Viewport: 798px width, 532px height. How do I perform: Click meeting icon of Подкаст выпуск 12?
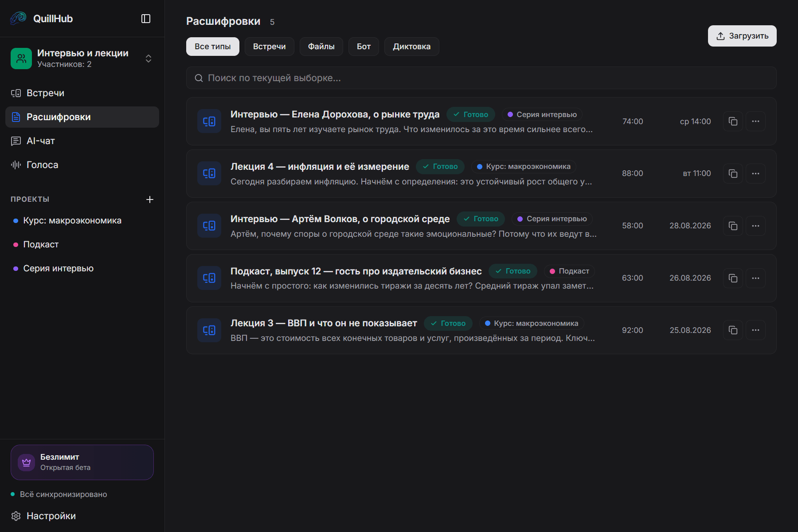click(x=209, y=278)
